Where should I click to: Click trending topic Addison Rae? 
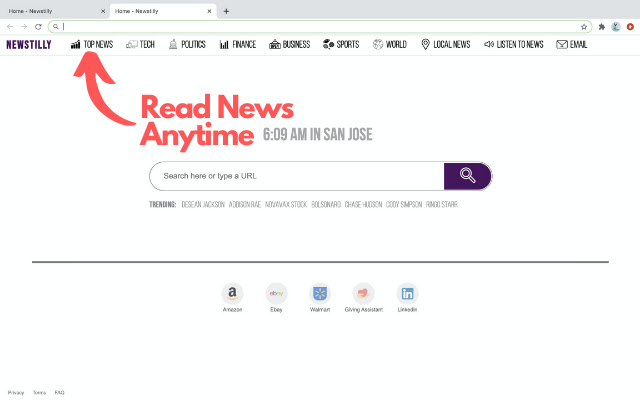(245, 204)
